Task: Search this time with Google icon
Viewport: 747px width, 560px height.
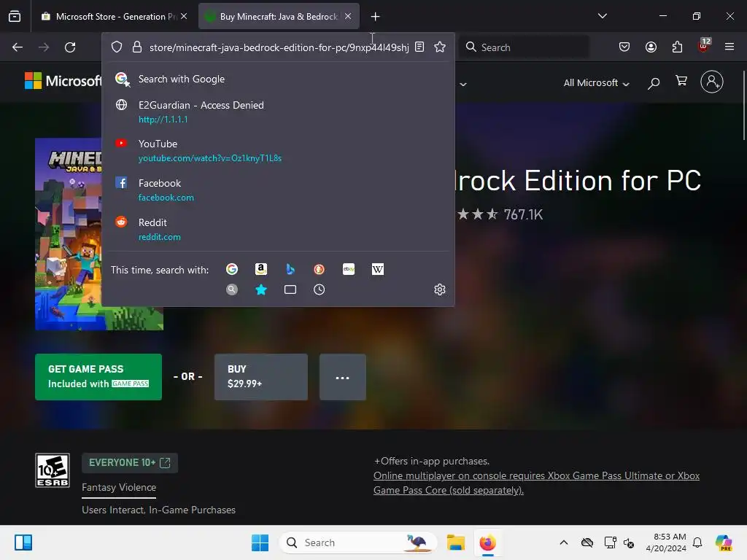Action: (x=232, y=270)
